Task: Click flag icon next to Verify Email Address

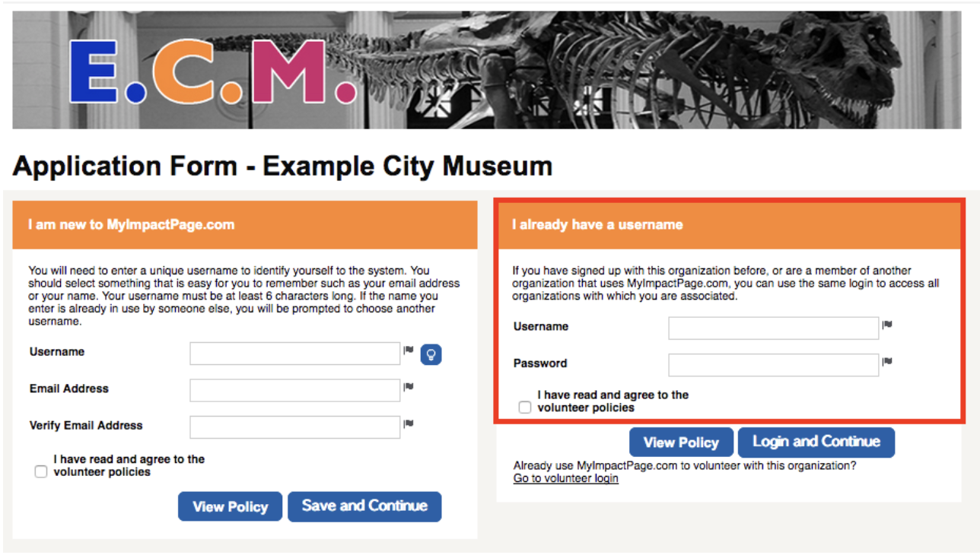Action: (x=409, y=424)
